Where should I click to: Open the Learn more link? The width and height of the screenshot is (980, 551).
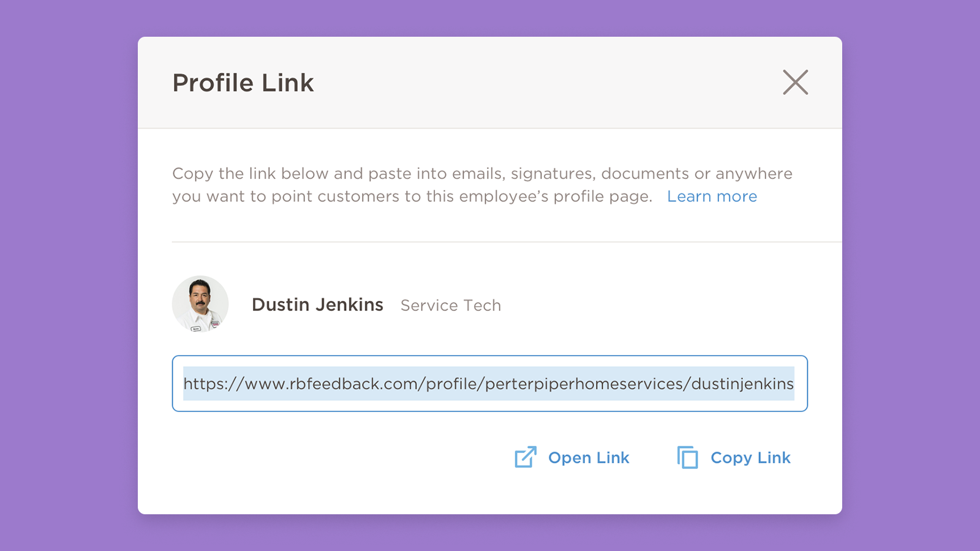click(712, 196)
